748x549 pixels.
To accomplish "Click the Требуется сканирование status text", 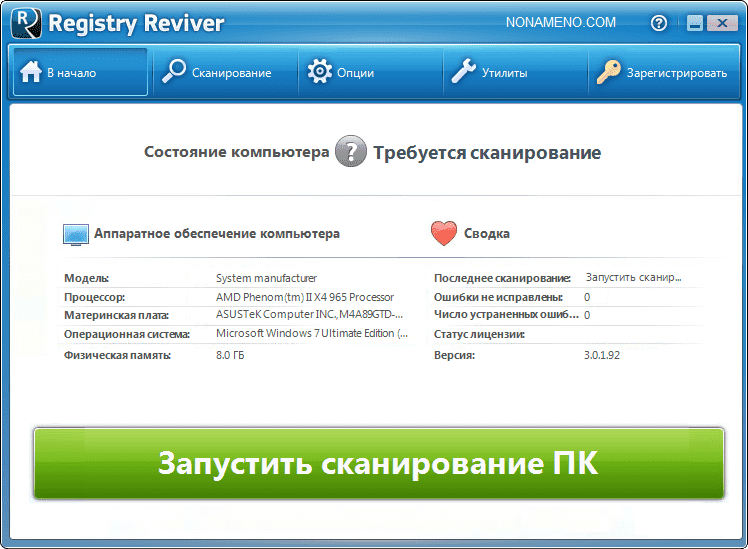I will coord(487,153).
